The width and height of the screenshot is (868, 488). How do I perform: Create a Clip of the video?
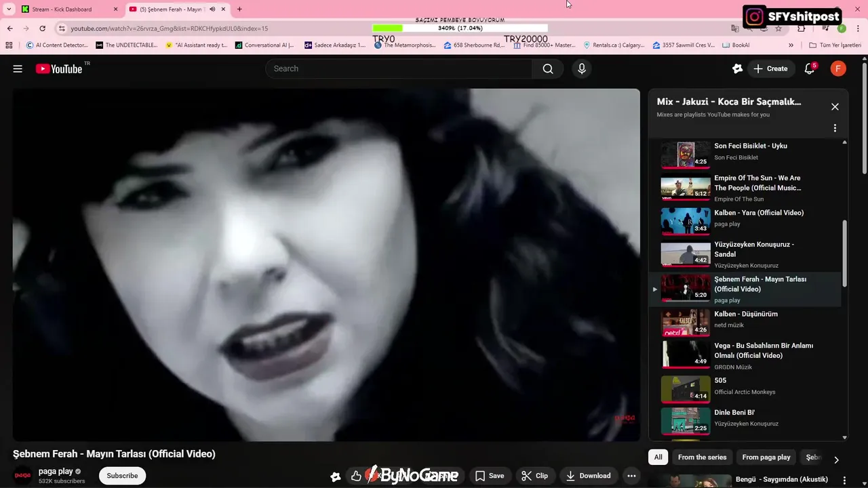point(535,476)
